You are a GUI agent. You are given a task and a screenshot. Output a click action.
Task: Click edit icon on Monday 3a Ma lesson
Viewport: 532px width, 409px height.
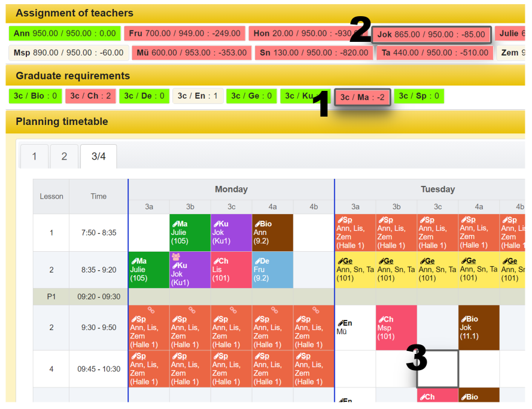click(133, 261)
